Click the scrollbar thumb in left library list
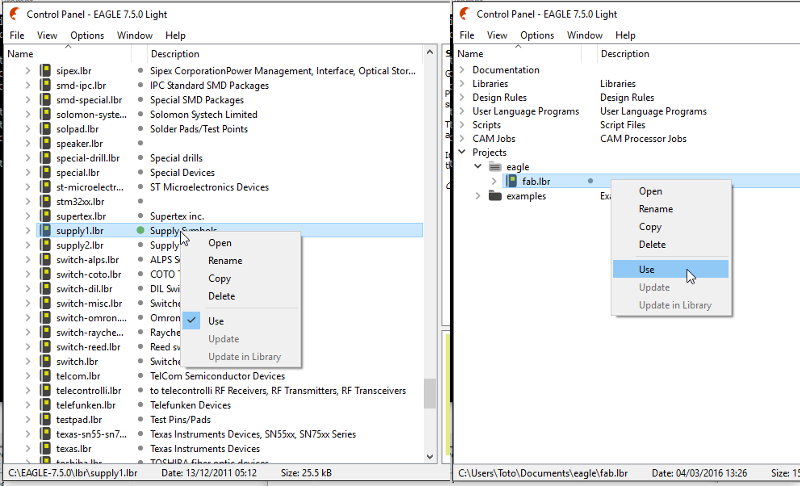 [x=430, y=393]
